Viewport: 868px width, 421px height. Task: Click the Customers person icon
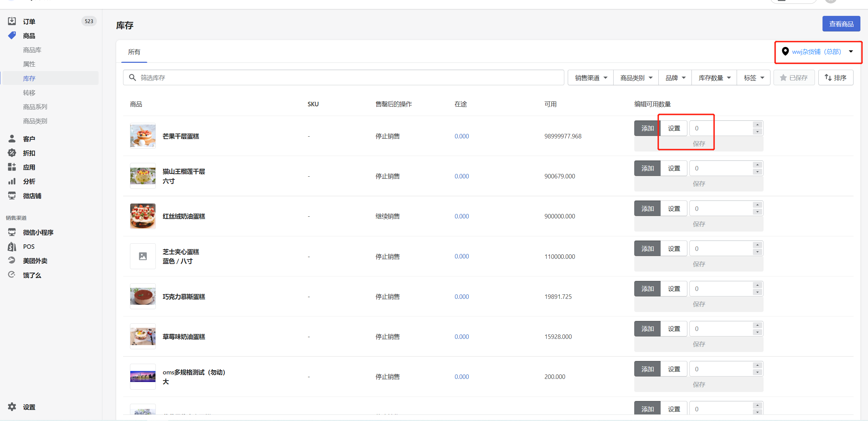[x=12, y=139]
